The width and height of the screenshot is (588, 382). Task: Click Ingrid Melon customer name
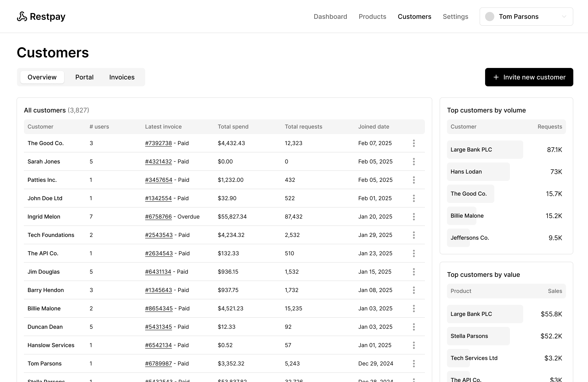[x=44, y=216]
